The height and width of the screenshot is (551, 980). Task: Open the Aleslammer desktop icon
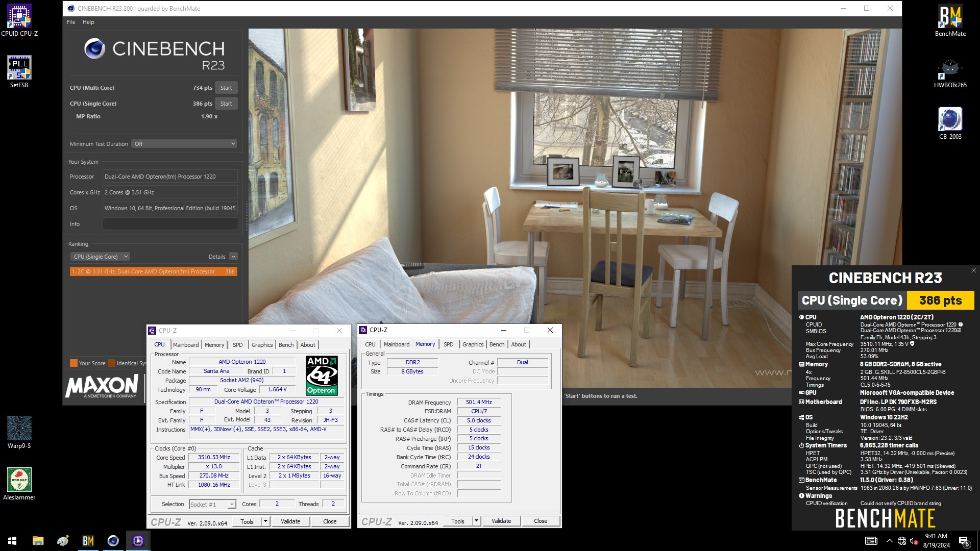(x=19, y=484)
